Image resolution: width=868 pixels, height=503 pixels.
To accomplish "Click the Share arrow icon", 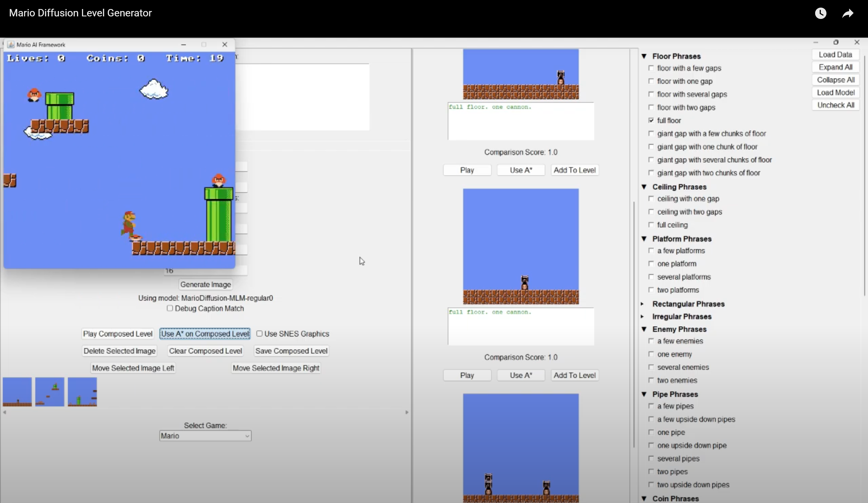I will point(848,14).
